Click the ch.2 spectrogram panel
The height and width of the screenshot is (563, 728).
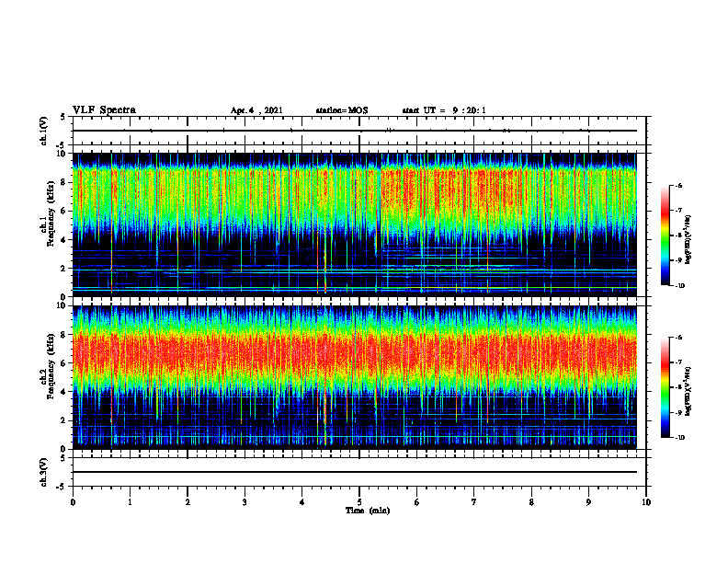(354, 377)
